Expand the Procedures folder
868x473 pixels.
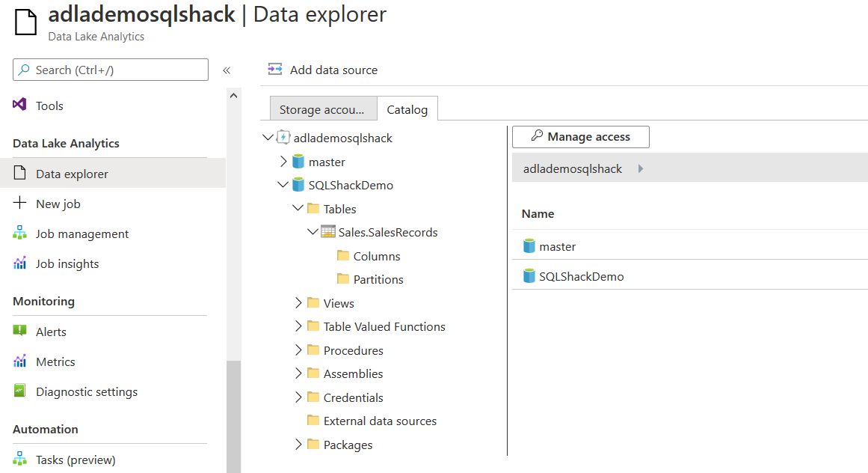[x=298, y=350]
